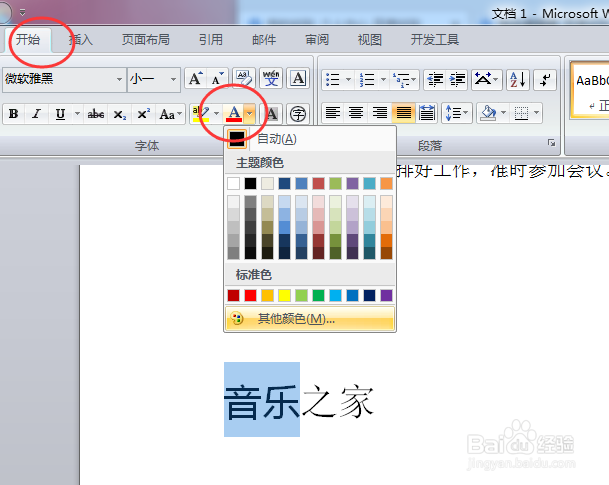This screenshot has width=609, height=485.
Task: Pick standard red color swatch
Action: [251, 296]
